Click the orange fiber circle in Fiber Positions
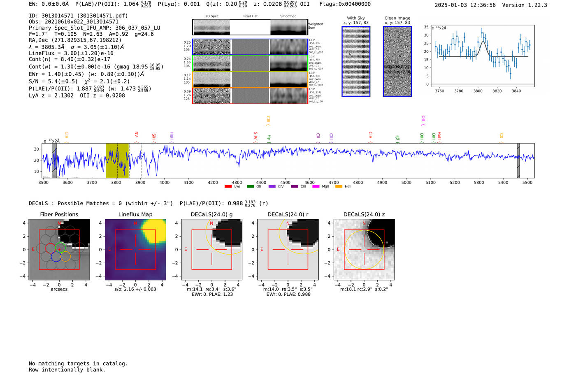Viewport: 576px width, 392px height. (x=66, y=256)
